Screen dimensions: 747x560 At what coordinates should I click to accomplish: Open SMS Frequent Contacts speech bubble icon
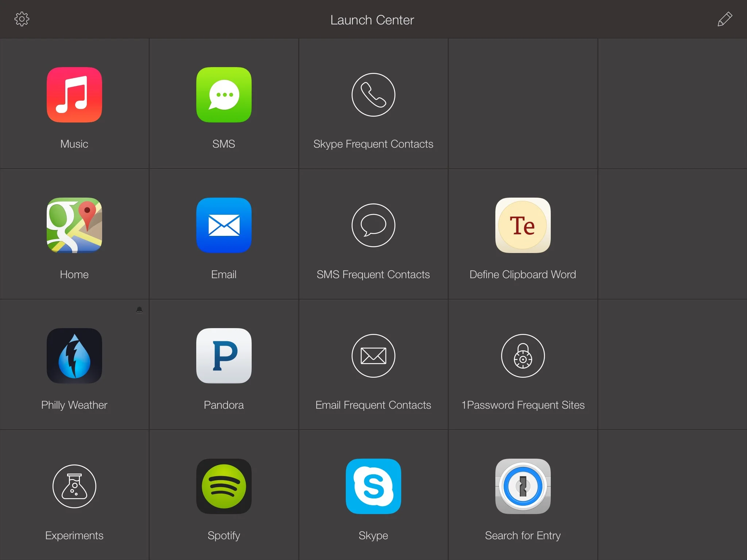[x=373, y=225]
